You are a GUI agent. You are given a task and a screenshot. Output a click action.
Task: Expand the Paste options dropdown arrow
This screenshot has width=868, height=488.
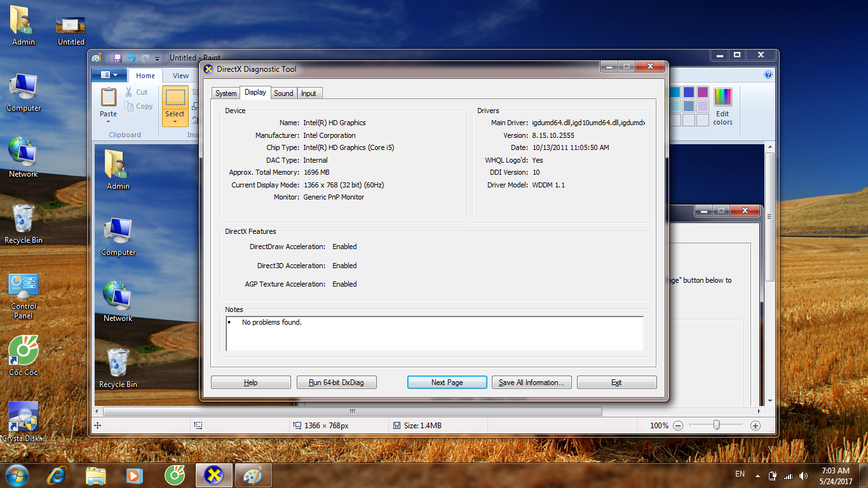click(x=109, y=122)
